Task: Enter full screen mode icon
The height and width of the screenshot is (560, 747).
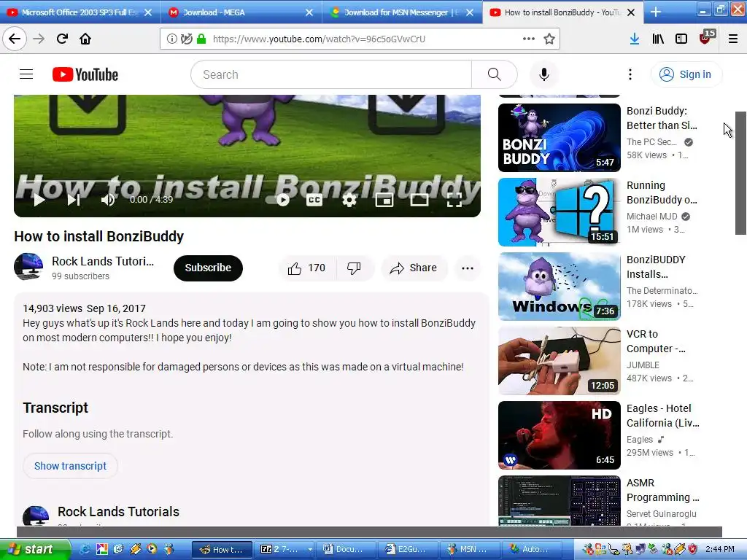Action: [454, 200]
